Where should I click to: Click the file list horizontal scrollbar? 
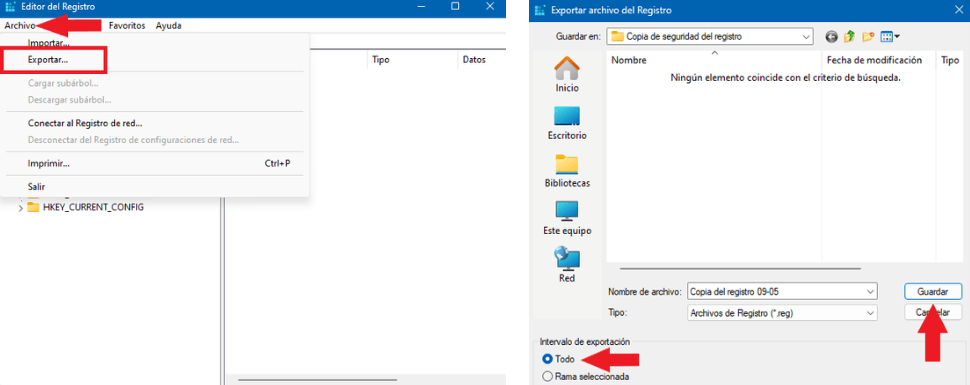pyautogui.click(x=740, y=269)
